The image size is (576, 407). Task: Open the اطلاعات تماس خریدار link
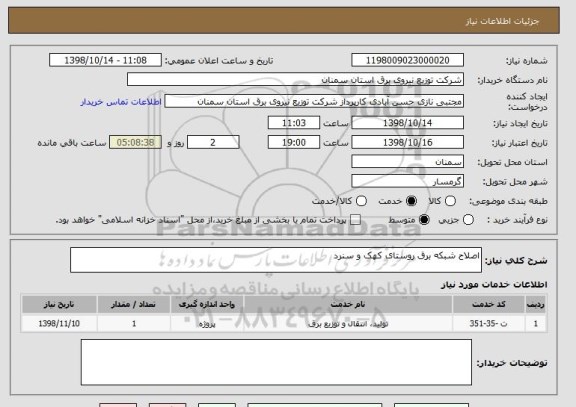click(x=121, y=102)
